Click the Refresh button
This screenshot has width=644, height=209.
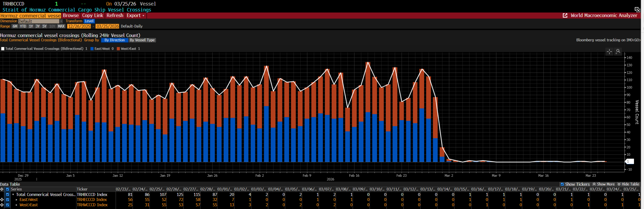(115, 15)
